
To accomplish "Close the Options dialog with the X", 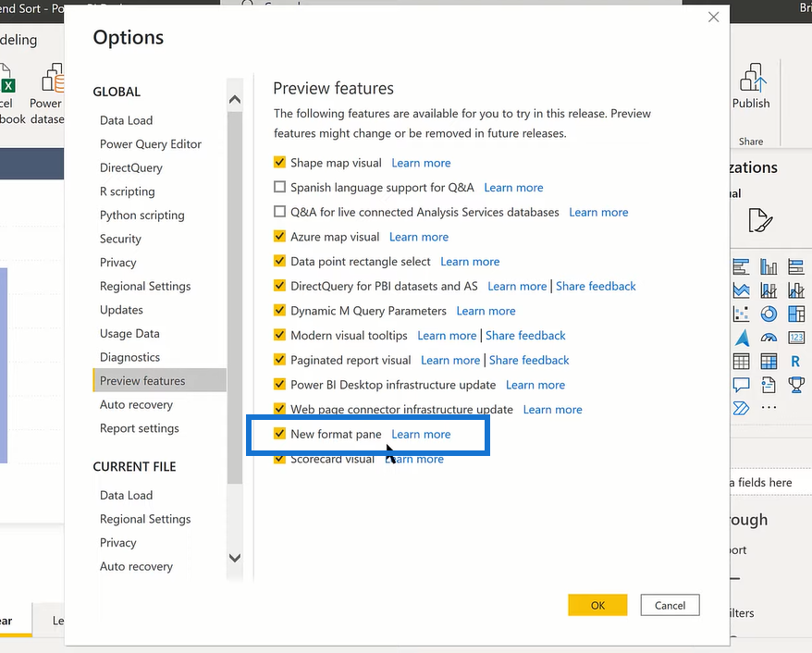I will [x=714, y=17].
